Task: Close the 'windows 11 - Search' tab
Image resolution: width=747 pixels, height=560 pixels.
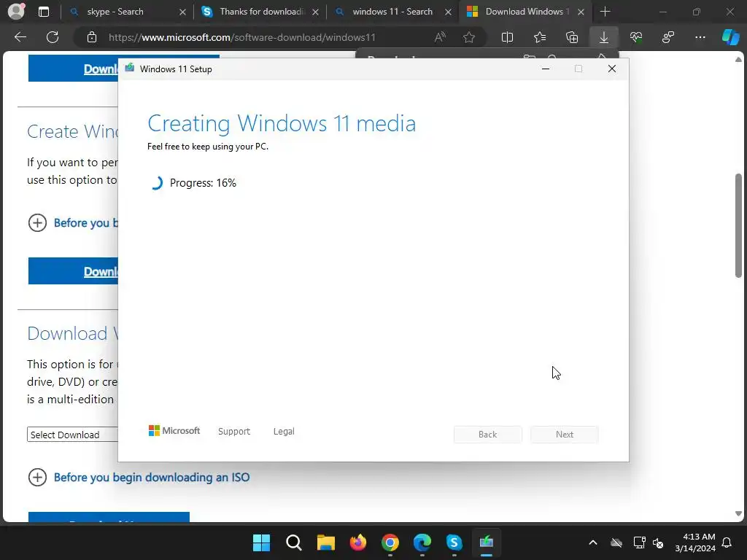Action: [x=448, y=12]
